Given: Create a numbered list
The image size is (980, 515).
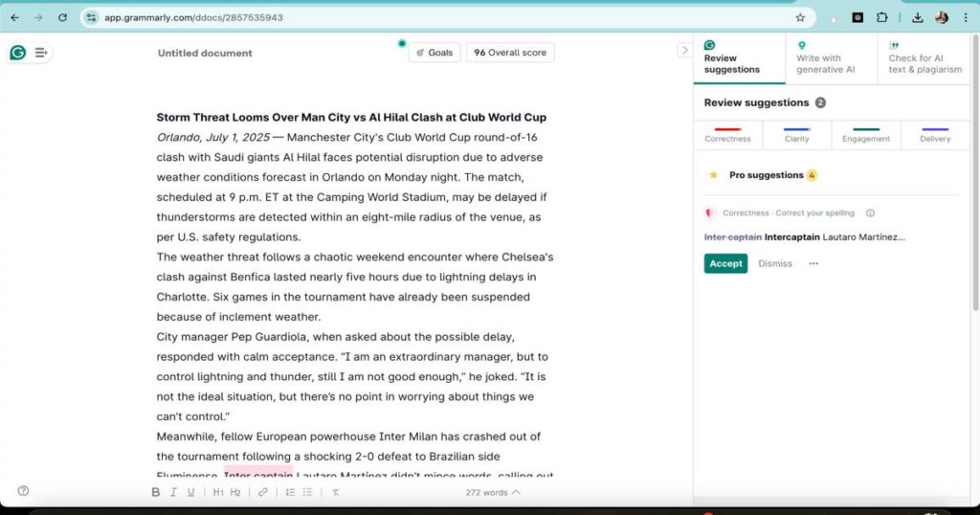Looking at the screenshot, I should [x=290, y=492].
